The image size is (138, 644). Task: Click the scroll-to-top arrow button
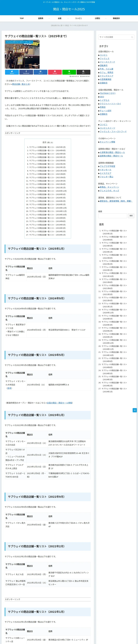[x=135, y=410]
